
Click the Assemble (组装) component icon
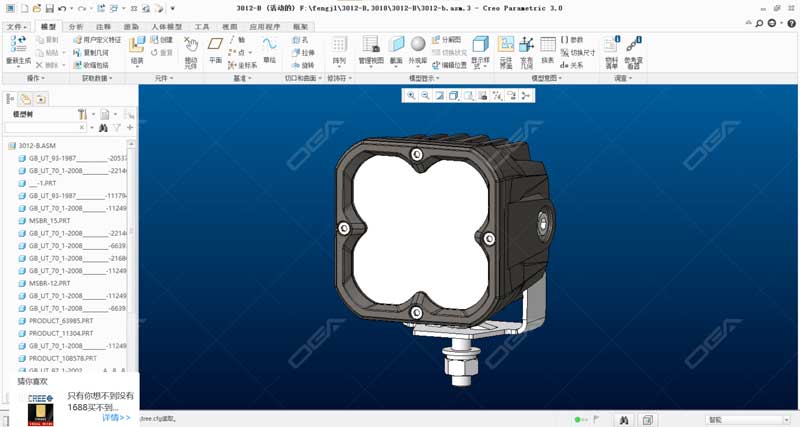137,44
